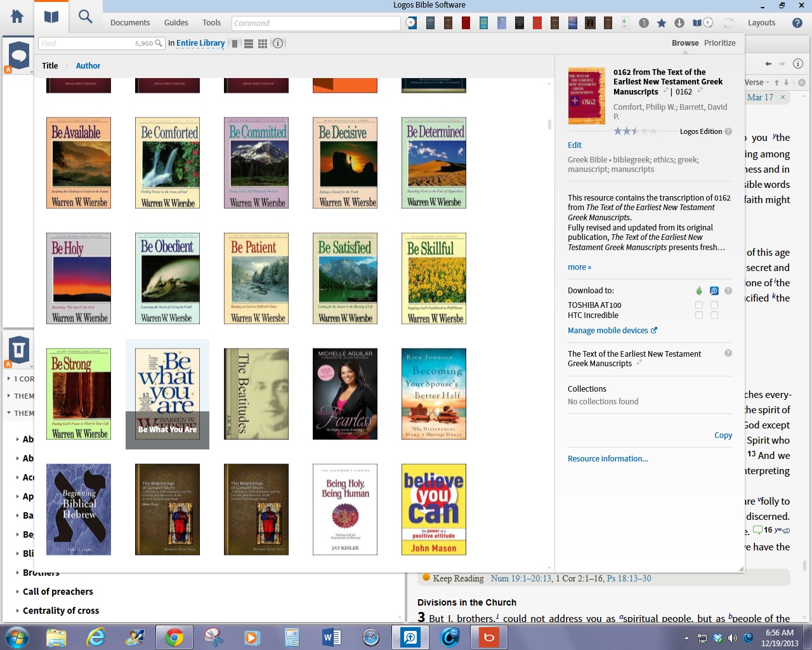Switch library to details list view

tap(249, 43)
